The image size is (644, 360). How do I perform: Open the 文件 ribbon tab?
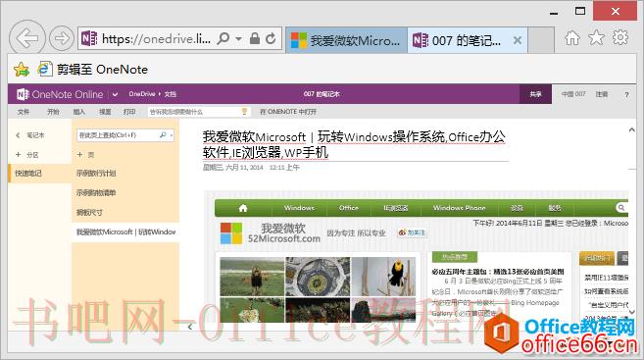24,112
